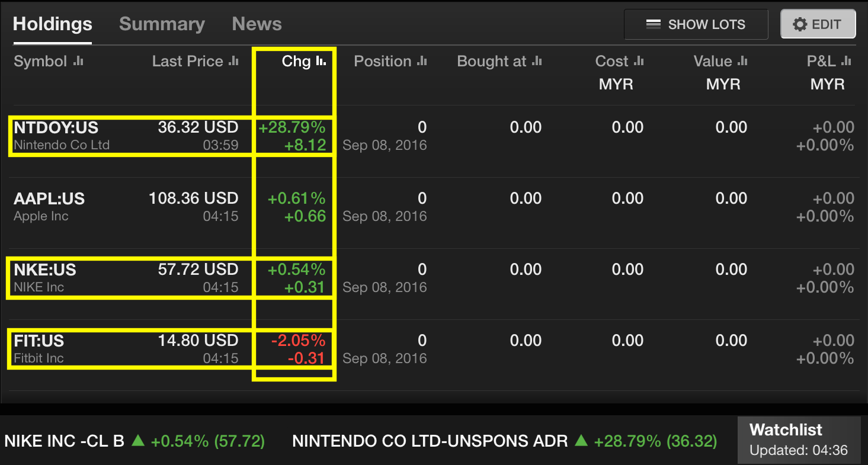Viewport: 868px width, 465px height.
Task: Toggle Show Lots view
Action: [x=696, y=24]
